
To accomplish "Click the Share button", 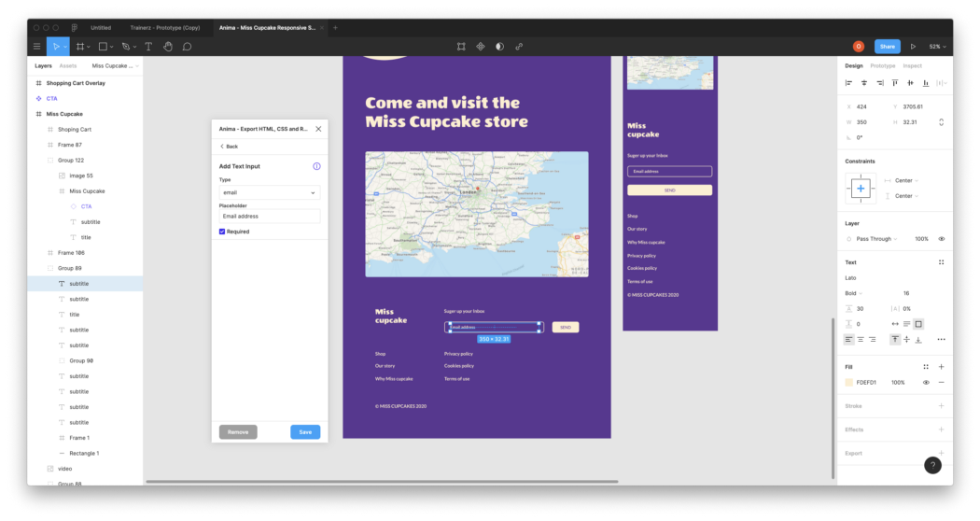I will tap(888, 47).
